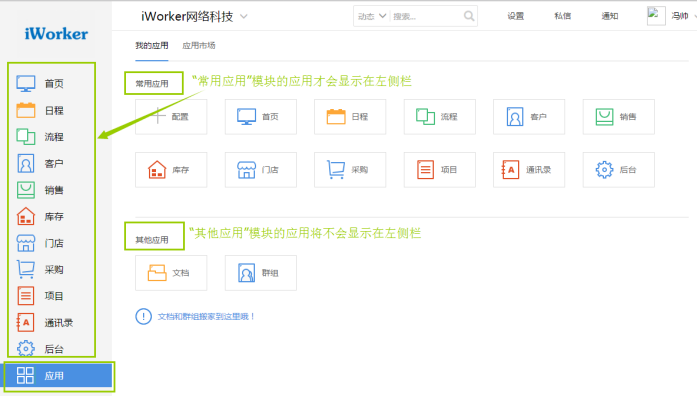Click the 后台 gear tile in 常用应用
Viewport: 698px width, 396px height.
(x=618, y=170)
